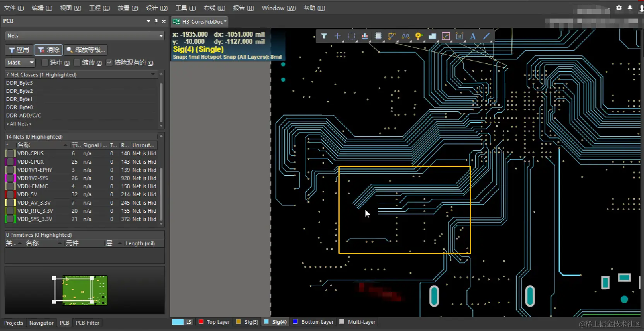Click the selection filter funnel icon

point(324,36)
